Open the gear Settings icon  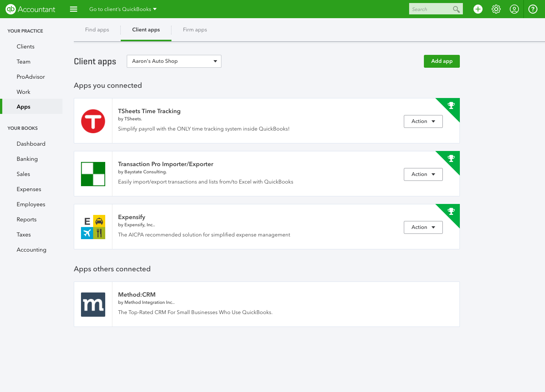496,9
